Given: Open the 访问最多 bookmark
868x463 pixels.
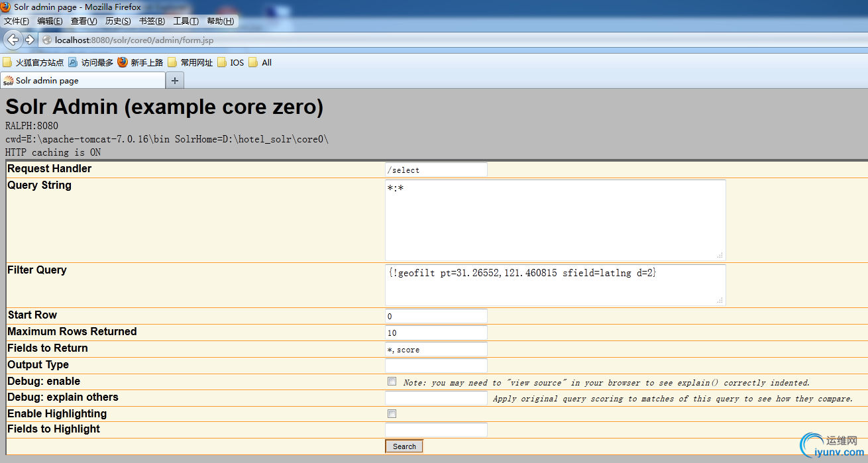Looking at the screenshot, I should pyautogui.click(x=91, y=62).
